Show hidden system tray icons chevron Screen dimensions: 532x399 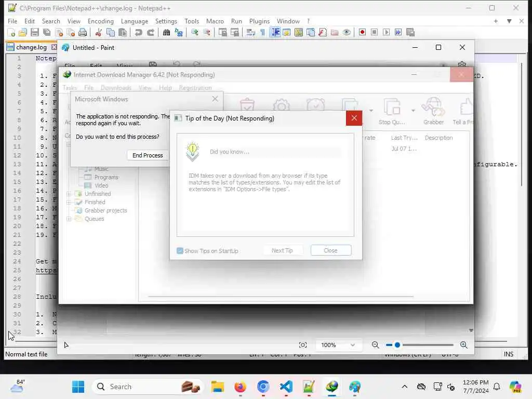[404, 387]
